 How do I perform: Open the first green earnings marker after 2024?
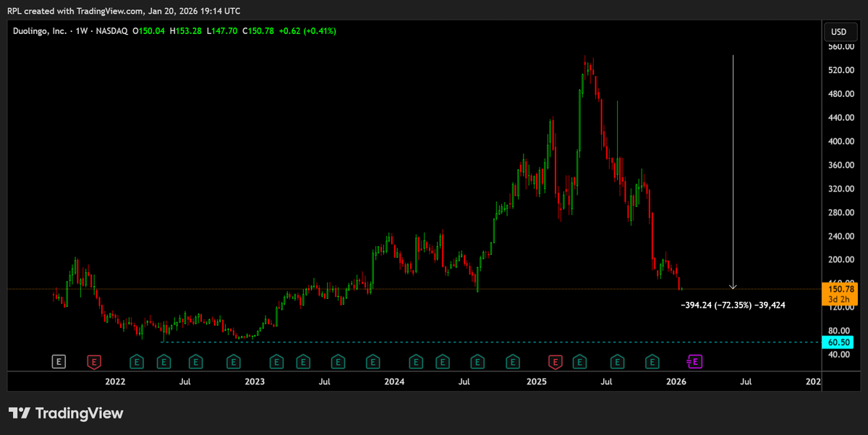[x=415, y=360]
